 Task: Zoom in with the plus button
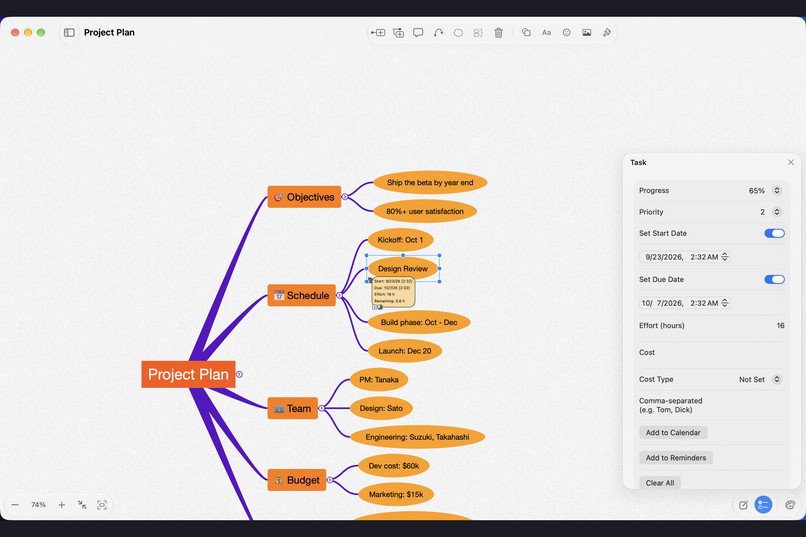pos(61,505)
